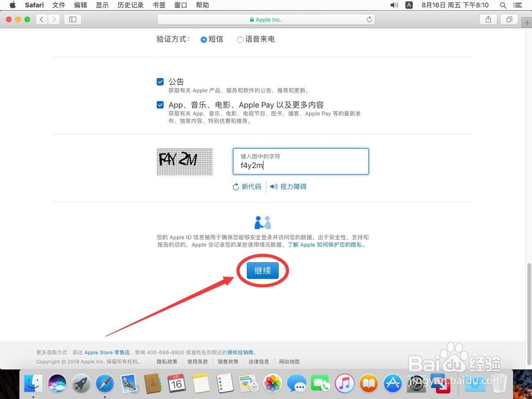Open Reminders from the Dock
This screenshot has height=399, width=532.
click(225, 383)
